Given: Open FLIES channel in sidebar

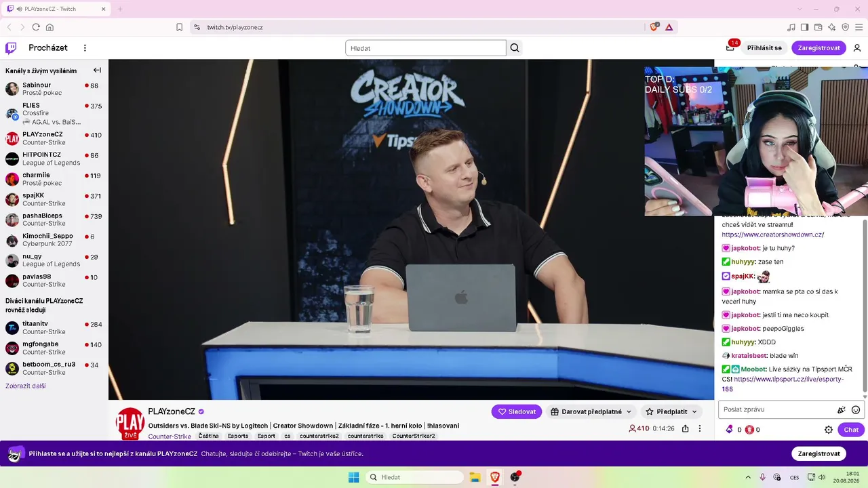Looking at the screenshot, I should 54,114.
